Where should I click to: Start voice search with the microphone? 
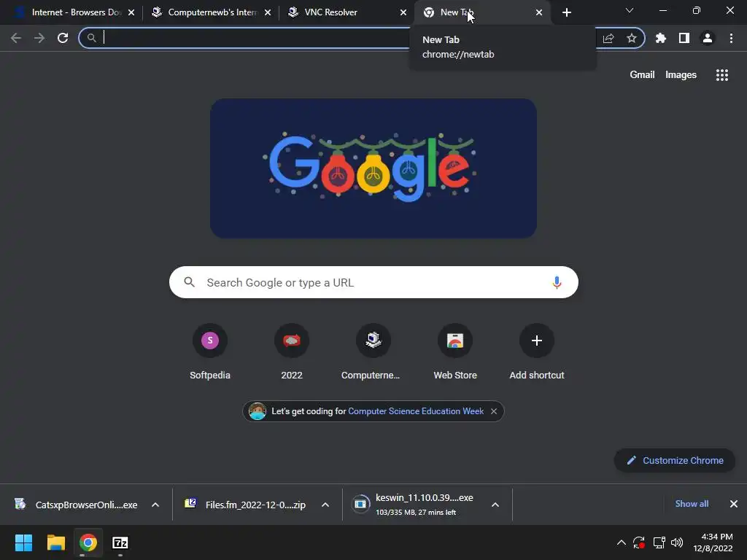(x=557, y=282)
